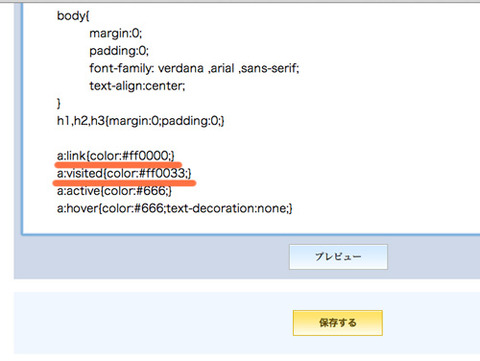Click the 保存する save button
This screenshot has width=480, height=361.
click(338, 323)
